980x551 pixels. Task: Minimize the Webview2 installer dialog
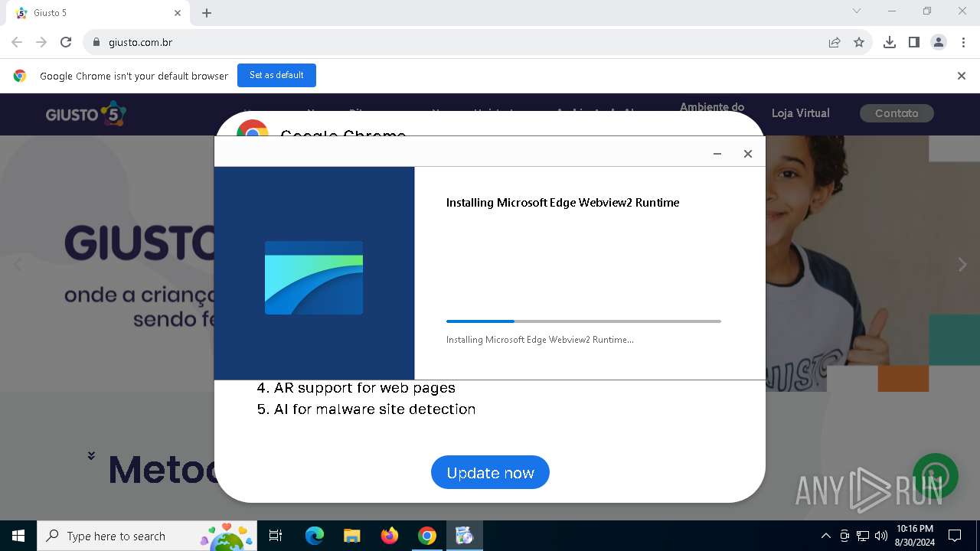pos(717,154)
